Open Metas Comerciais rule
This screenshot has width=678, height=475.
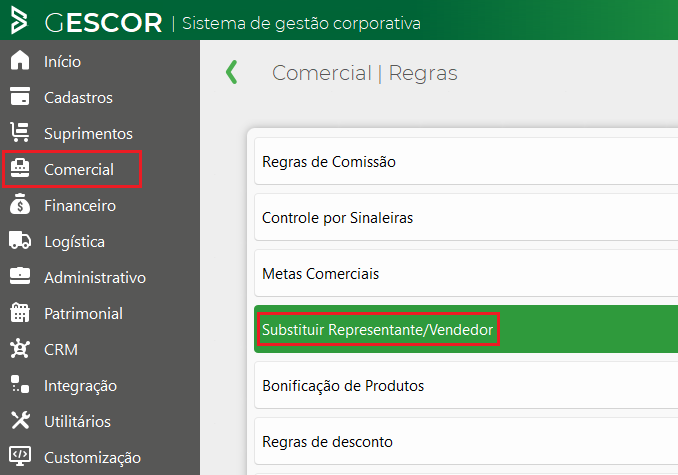[x=466, y=273]
